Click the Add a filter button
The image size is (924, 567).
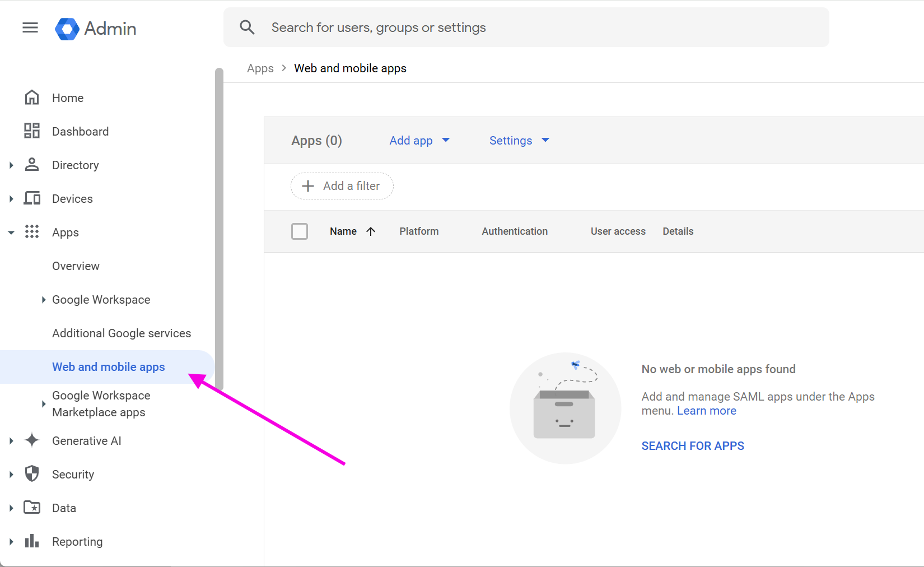(x=342, y=186)
